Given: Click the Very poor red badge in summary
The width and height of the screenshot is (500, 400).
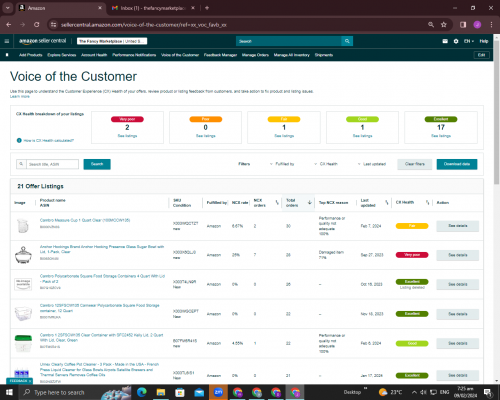Looking at the screenshot, I should click(x=127, y=119).
